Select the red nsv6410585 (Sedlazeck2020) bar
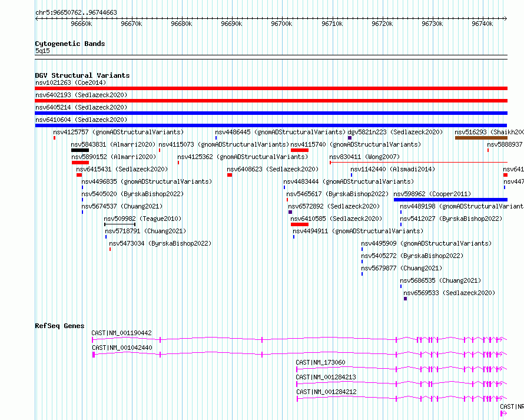Image resolution: width=524 pixels, height=420 pixels. (300, 224)
